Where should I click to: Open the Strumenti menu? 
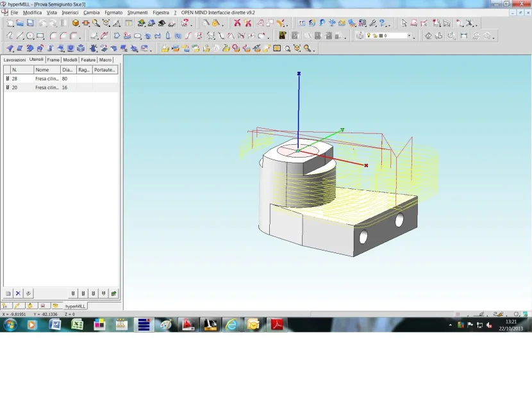(x=137, y=13)
